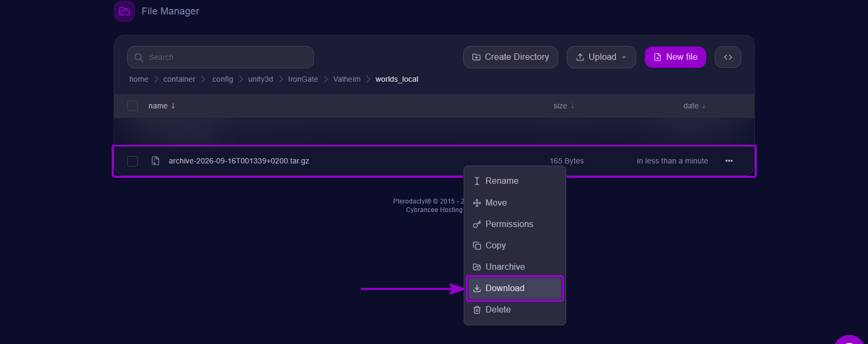The height and width of the screenshot is (344, 868).
Task: Select Move from context menu
Action: [514, 203]
